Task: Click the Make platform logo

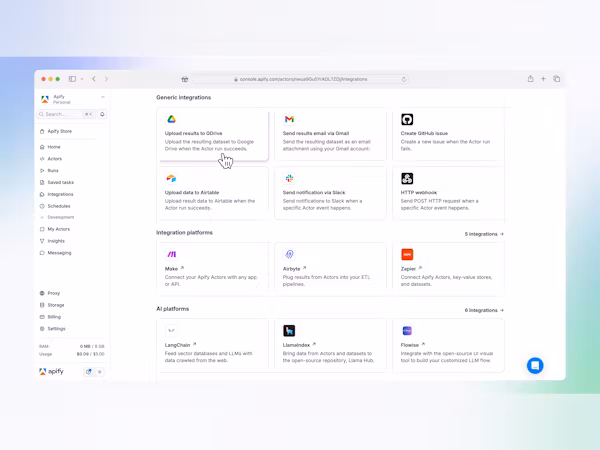Action: point(171,254)
